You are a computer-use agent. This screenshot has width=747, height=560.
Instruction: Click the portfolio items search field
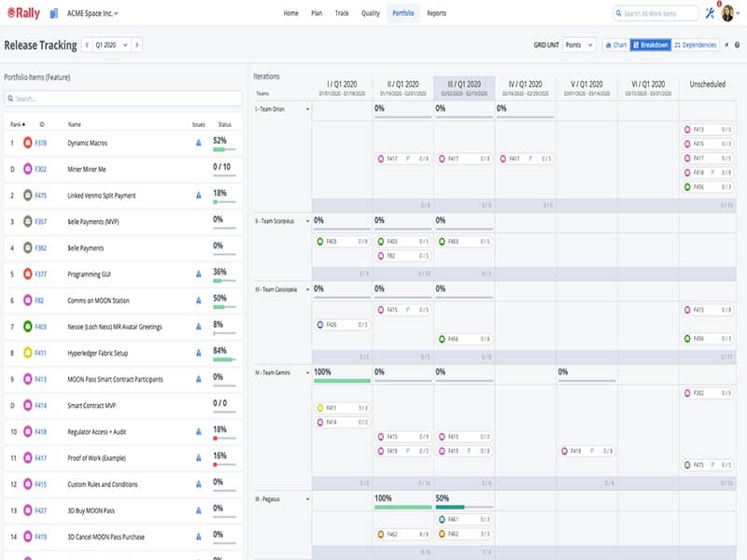[121, 96]
